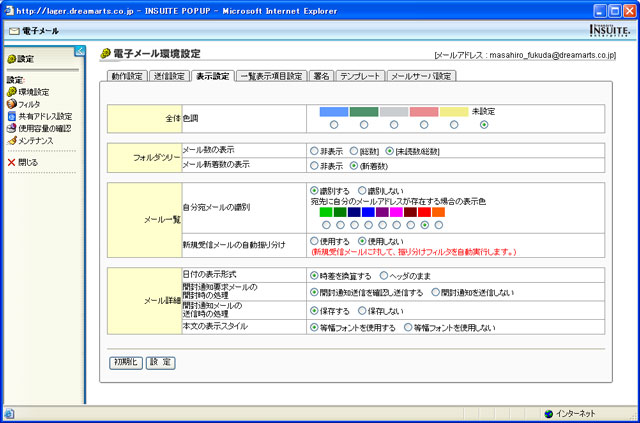640x423 pixels.
Task: Click the 初期化 button
Action: point(126,362)
